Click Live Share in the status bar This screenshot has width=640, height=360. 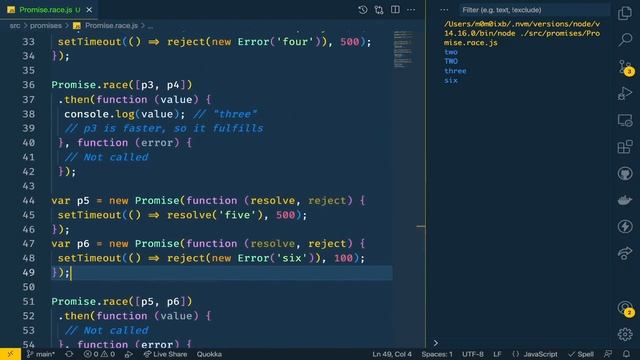(x=165, y=354)
